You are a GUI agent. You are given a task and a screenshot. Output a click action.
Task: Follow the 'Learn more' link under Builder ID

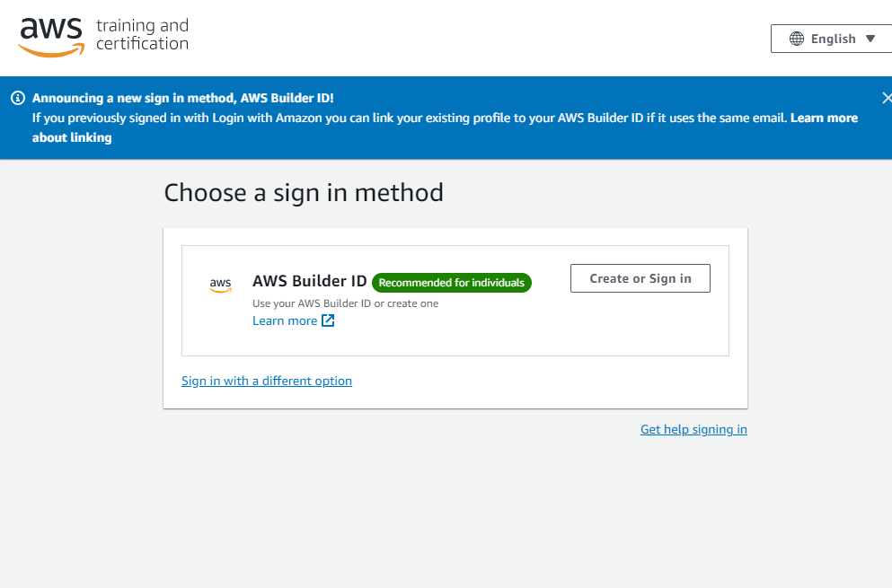tap(285, 320)
